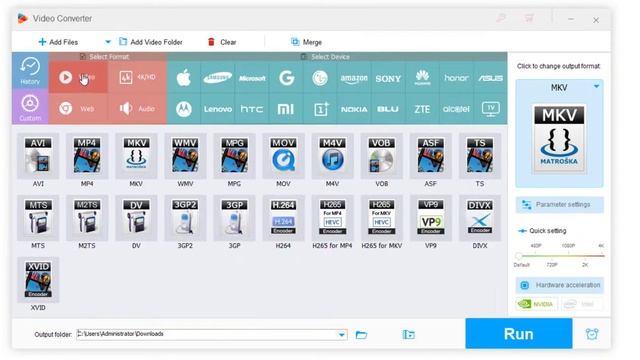Choose MP4 as output format

(87, 156)
